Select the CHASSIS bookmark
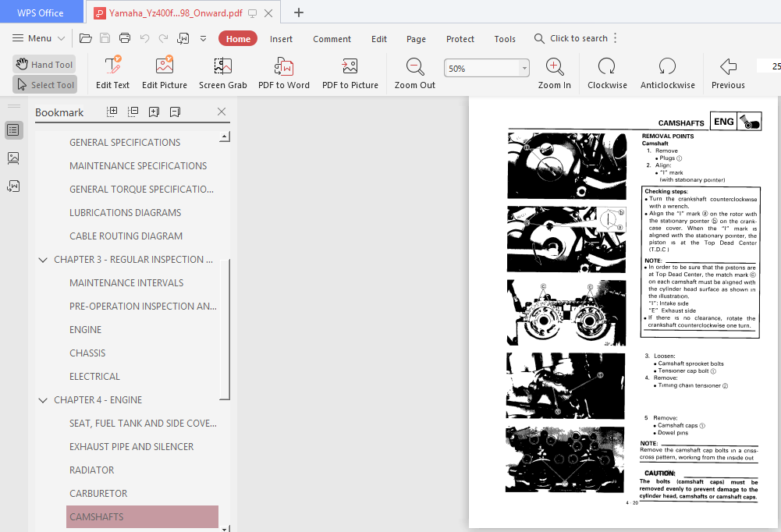 tap(87, 353)
